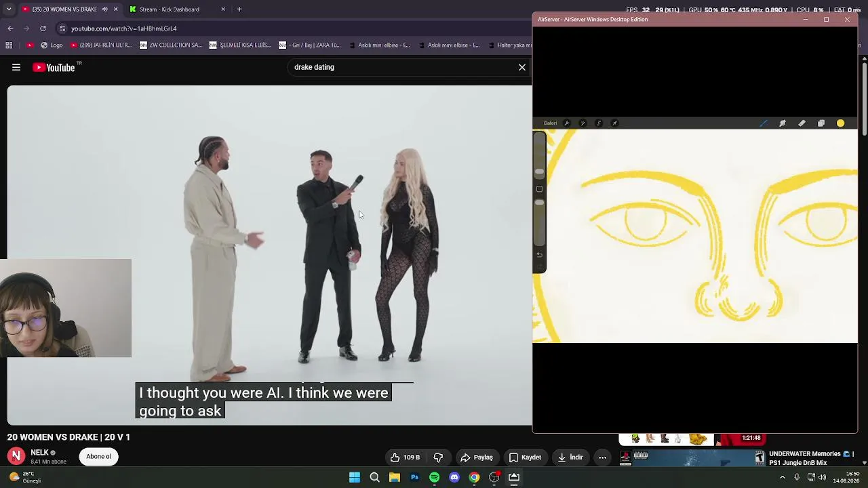Like the video with 109 B likes
868x488 pixels.
(x=404, y=457)
